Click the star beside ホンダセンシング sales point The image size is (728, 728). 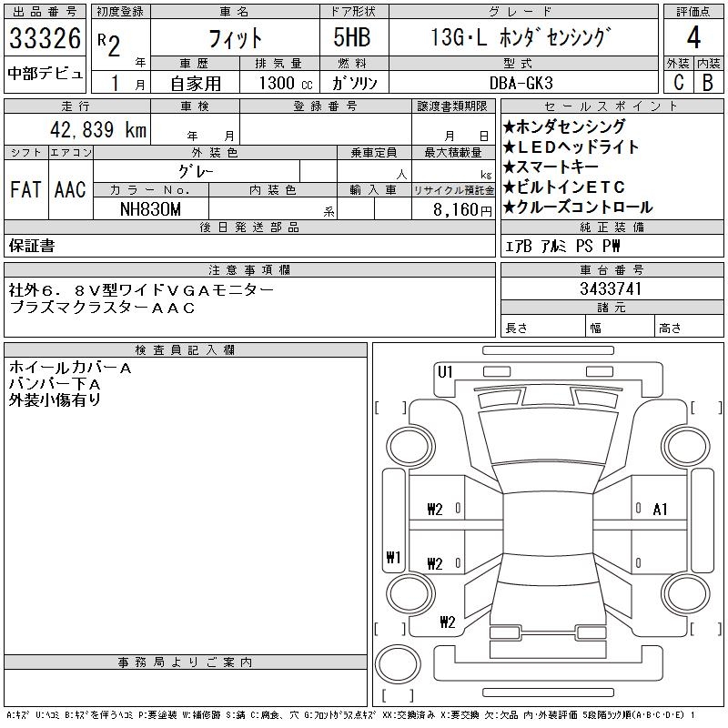510,126
